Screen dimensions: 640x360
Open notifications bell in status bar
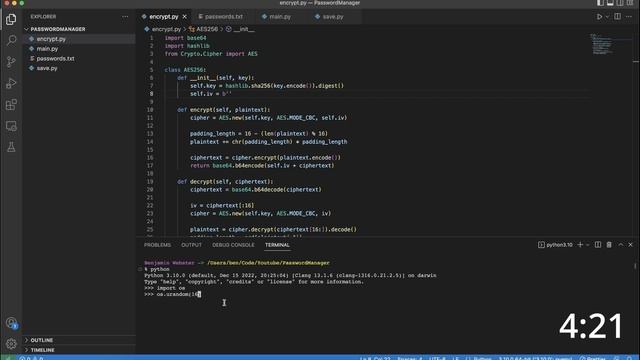[x=629, y=358]
